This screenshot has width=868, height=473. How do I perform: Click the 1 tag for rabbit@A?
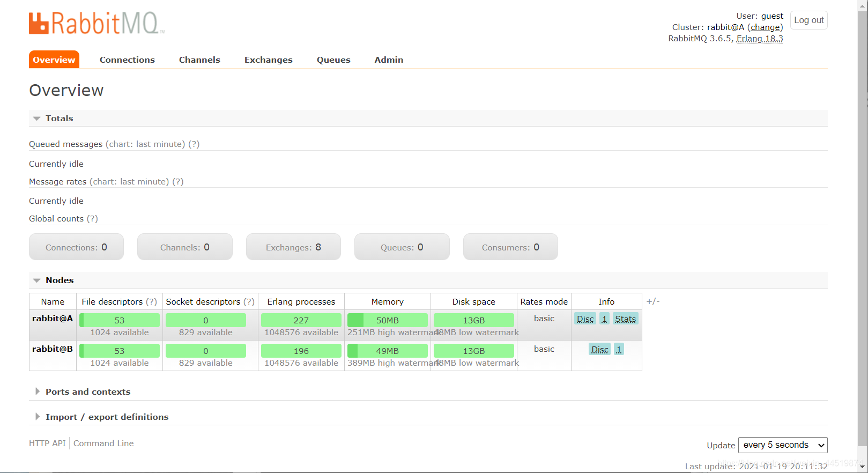click(604, 319)
